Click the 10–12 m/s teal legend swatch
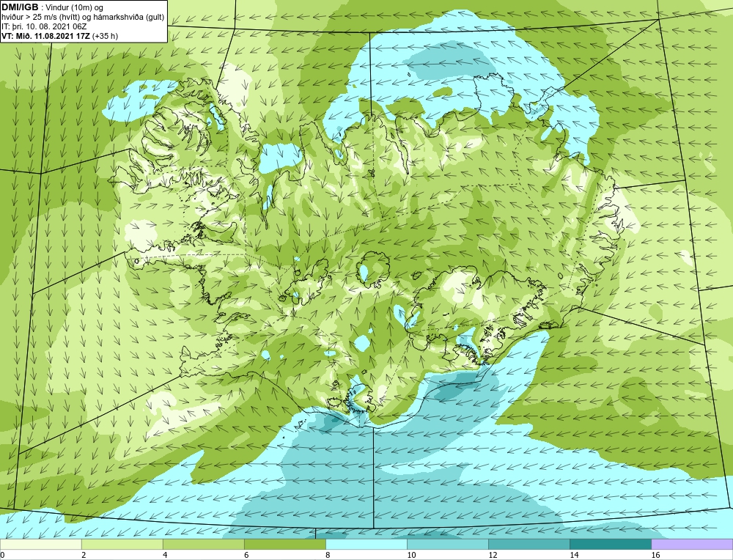The width and height of the screenshot is (733, 560). pos(447,545)
